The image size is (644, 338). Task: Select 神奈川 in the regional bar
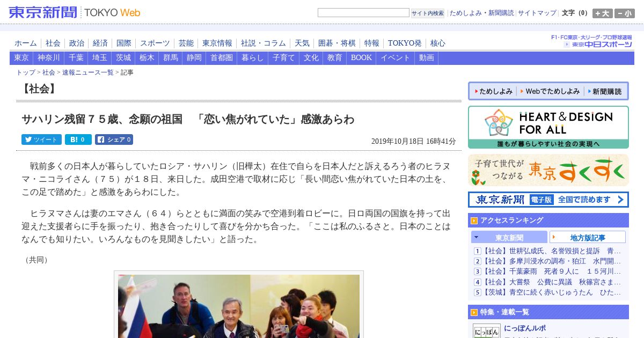coord(49,58)
